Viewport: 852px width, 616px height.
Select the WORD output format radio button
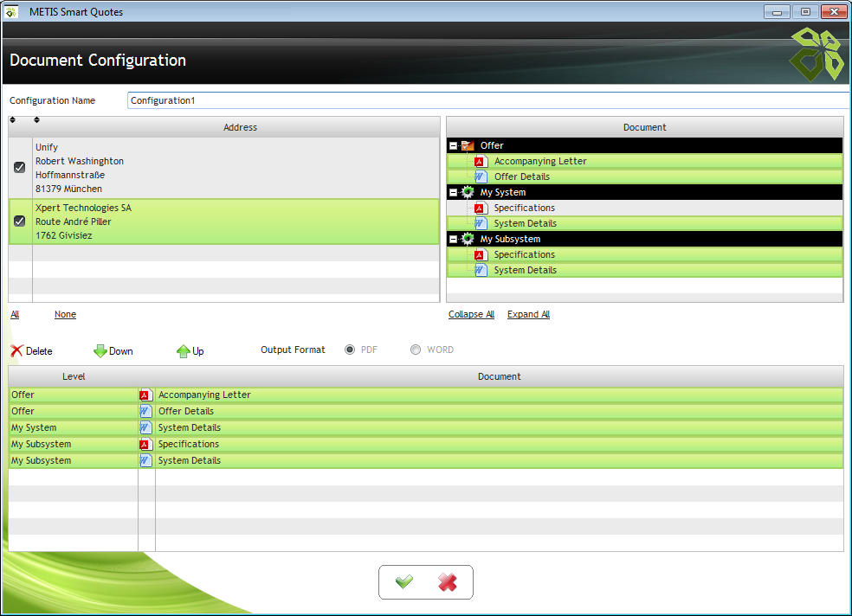pos(416,350)
